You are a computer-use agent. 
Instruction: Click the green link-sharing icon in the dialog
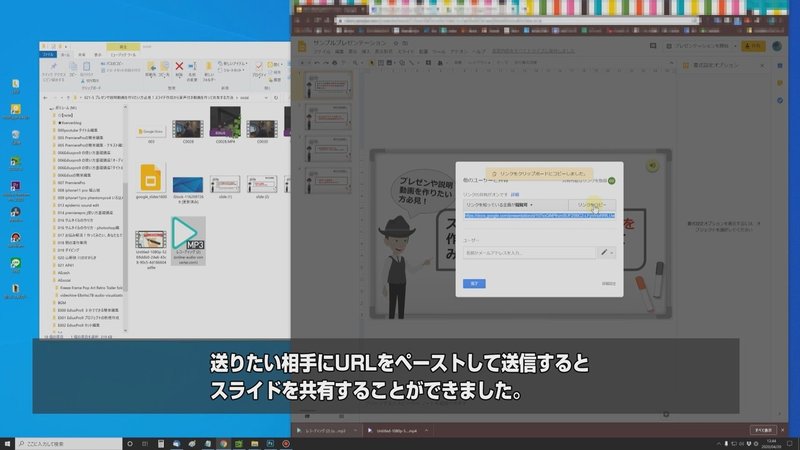pyautogui.click(x=611, y=181)
